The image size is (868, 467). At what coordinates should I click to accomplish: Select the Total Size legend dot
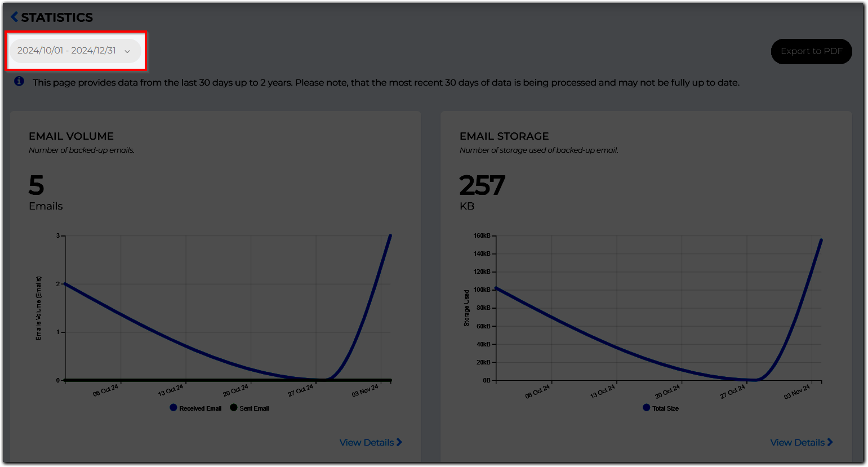647,407
